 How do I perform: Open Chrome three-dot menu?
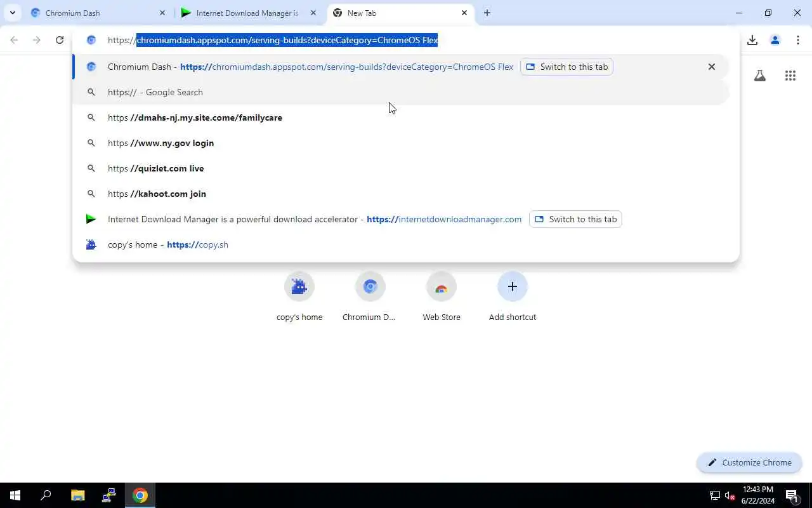coord(798,40)
